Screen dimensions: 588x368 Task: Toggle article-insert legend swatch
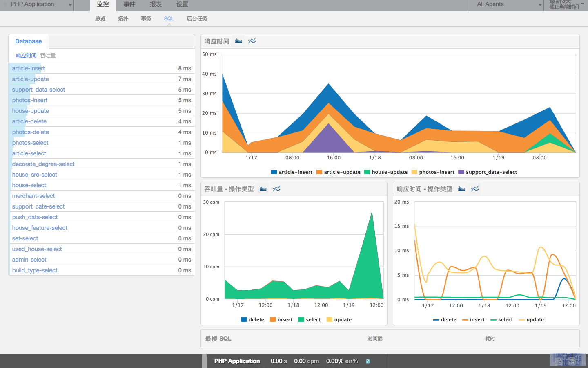coord(274,172)
